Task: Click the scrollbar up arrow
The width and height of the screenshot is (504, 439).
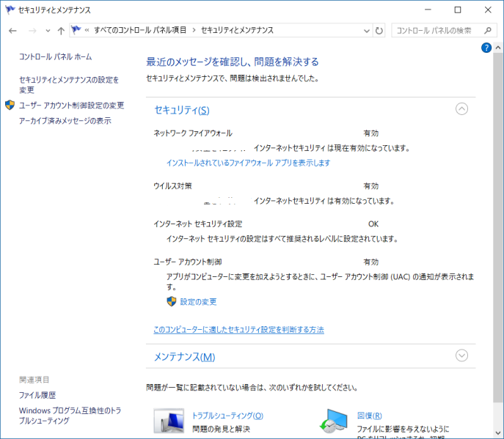Action: pyautogui.click(x=498, y=48)
